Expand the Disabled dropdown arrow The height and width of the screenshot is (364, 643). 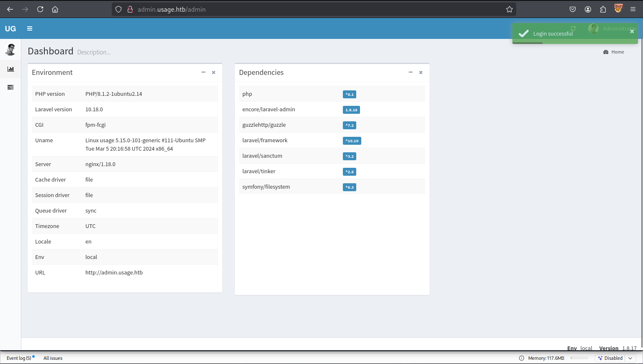point(630,358)
